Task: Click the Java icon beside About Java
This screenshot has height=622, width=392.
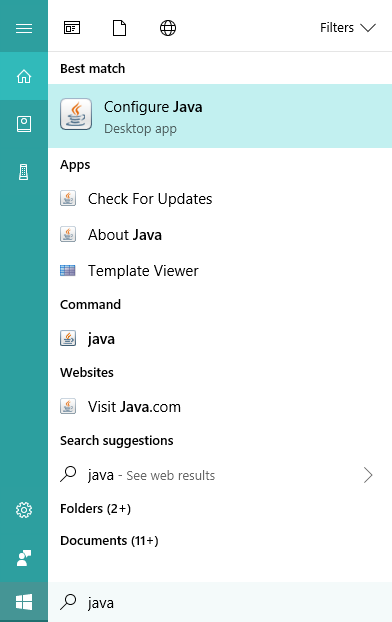Action: pyautogui.click(x=68, y=234)
